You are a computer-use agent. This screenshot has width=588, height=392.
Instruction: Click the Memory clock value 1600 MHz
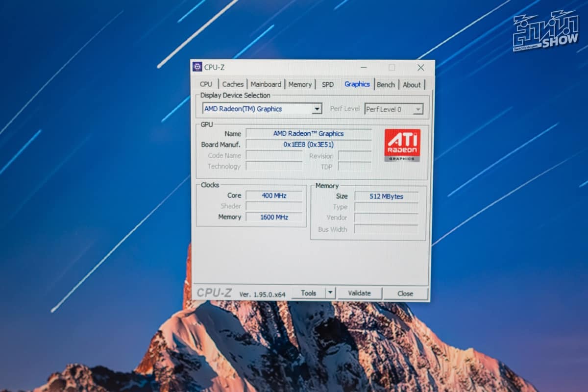point(274,217)
